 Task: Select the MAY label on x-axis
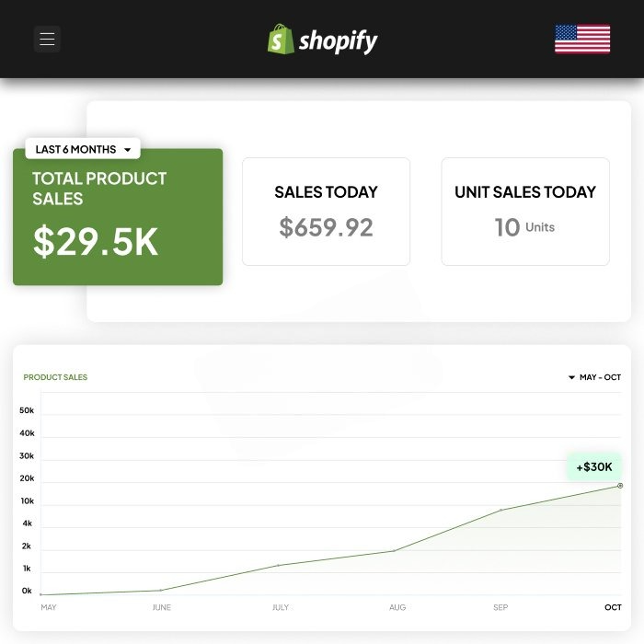(49, 607)
